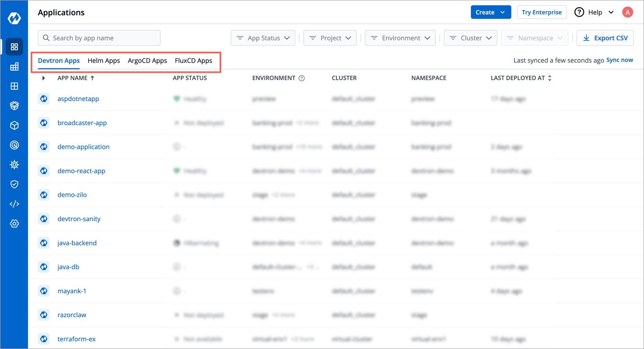644x349 pixels.
Task: Click the aspdotnetapp app icon
Action: [44, 99]
